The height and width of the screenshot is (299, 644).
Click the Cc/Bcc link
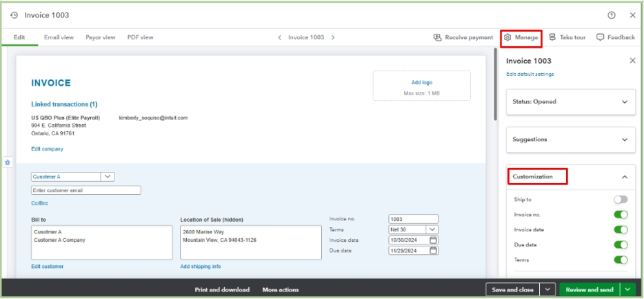[x=39, y=203]
